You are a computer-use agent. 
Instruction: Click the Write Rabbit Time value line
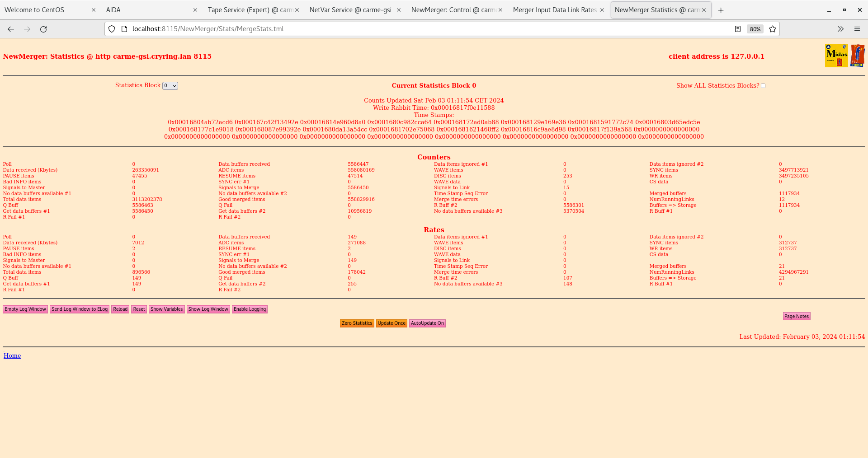pyautogui.click(x=434, y=108)
